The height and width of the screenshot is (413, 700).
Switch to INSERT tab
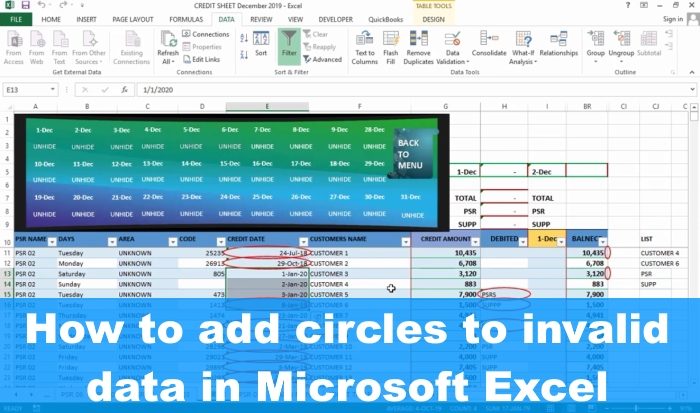pos(86,19)
